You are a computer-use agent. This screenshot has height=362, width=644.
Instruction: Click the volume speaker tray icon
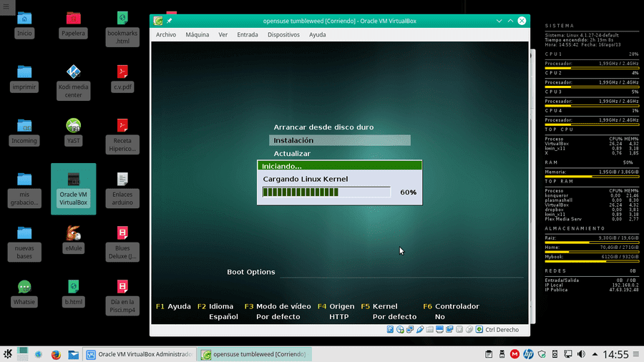[x=581, y=354]
